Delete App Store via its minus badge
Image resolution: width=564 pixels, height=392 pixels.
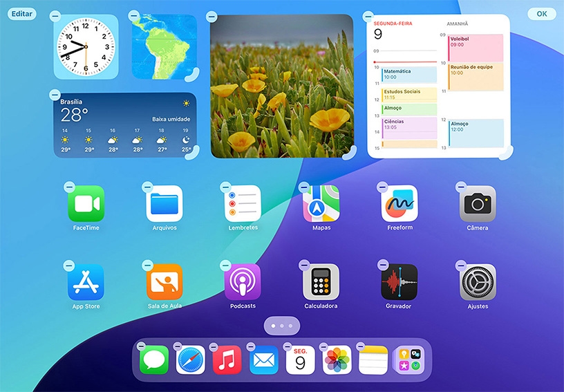point(68,265)
